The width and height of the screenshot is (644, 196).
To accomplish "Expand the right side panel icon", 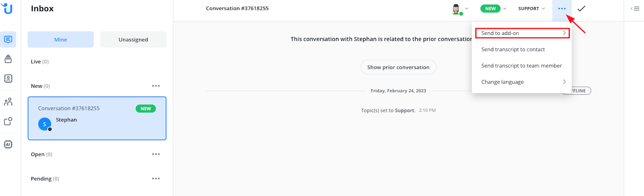I will (x=635, y=9).
